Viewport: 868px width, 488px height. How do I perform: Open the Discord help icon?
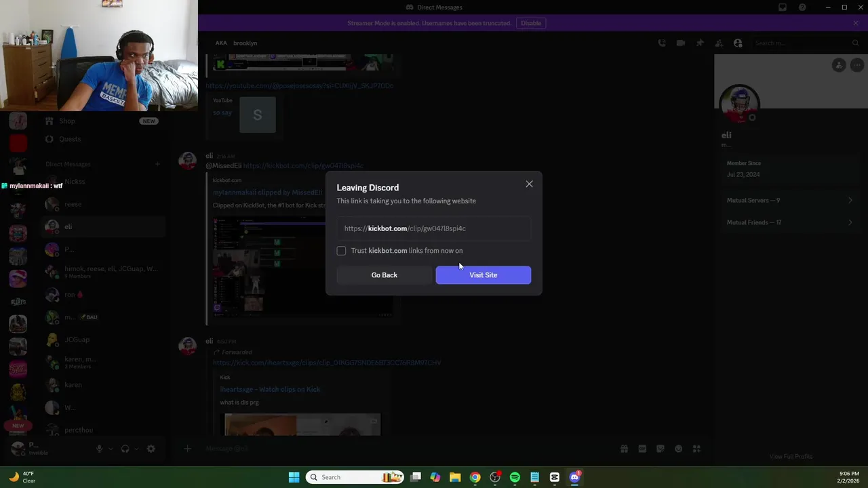click(803, 7)
